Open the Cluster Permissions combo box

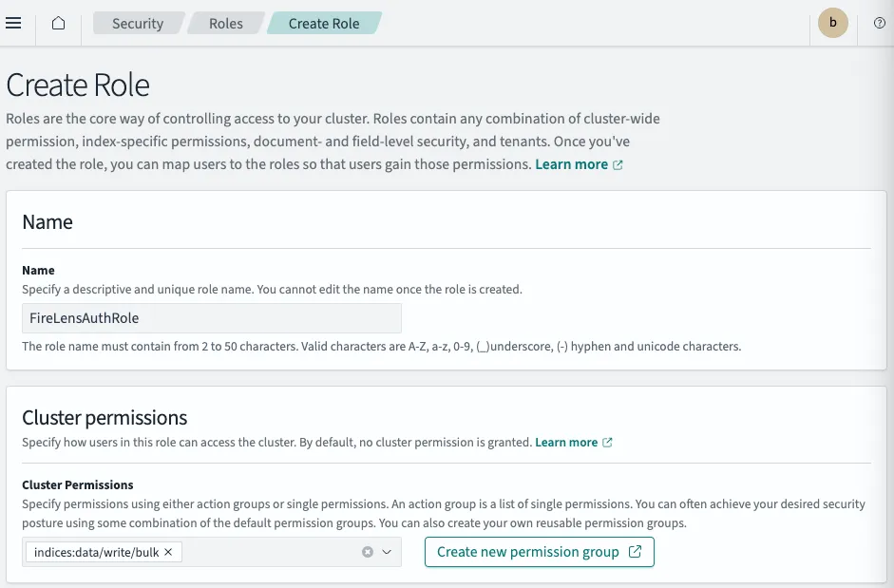click(x=271, y=552)
